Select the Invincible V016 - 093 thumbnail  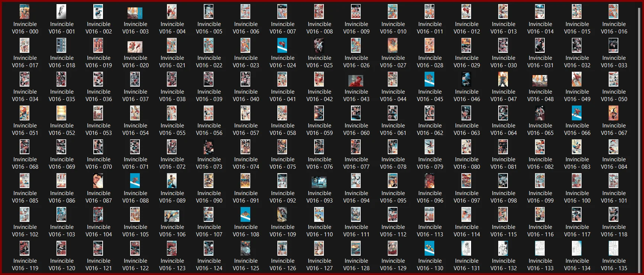click(319, 182)
